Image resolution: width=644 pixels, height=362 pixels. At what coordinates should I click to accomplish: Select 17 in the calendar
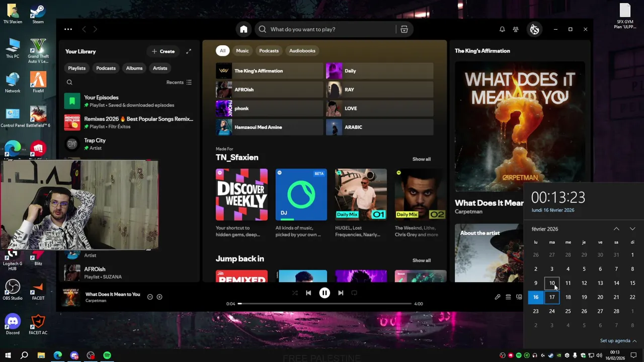552,297
